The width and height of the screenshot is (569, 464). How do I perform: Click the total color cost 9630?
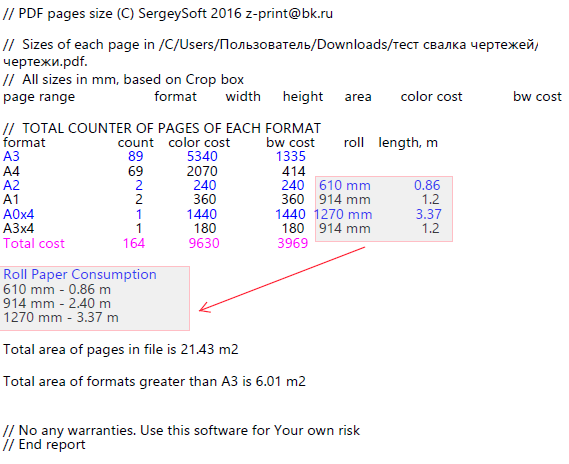tap(204, 243)
